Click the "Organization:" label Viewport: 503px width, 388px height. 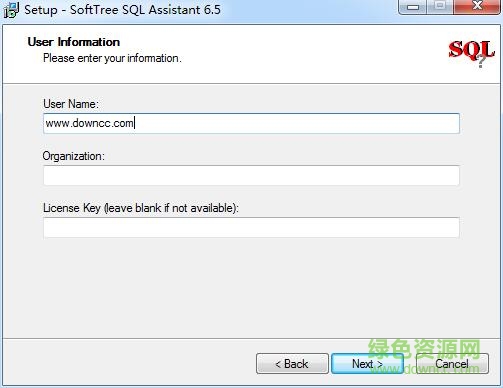click(74, 156)
